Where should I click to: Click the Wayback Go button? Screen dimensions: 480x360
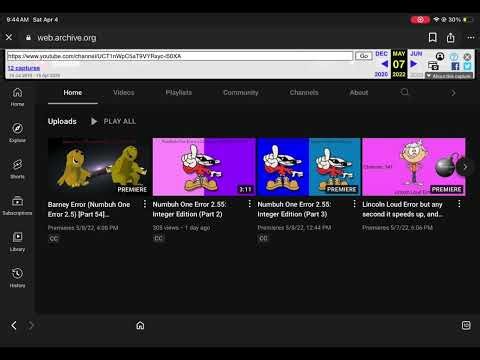(x=364, y=56)
